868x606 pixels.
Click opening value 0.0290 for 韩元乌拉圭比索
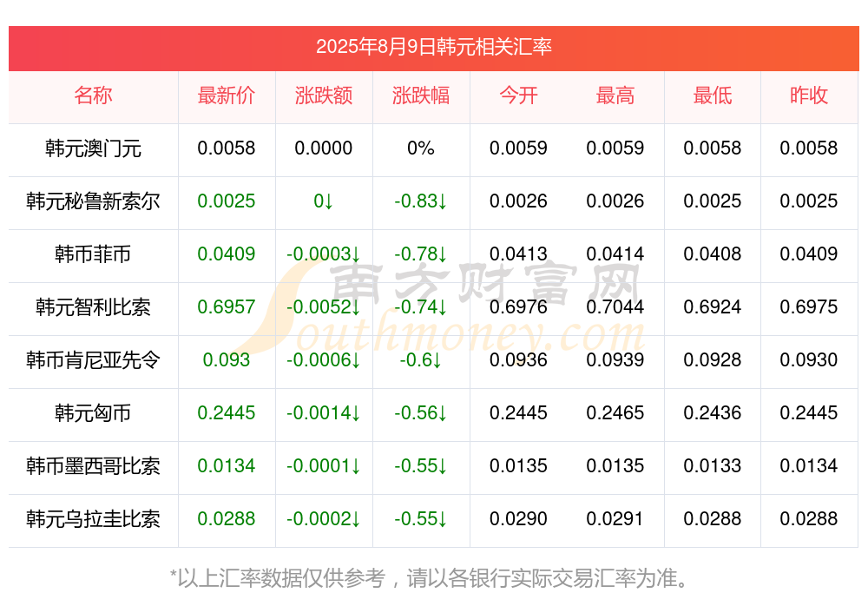pyautogui.click(x=518, y=519)
